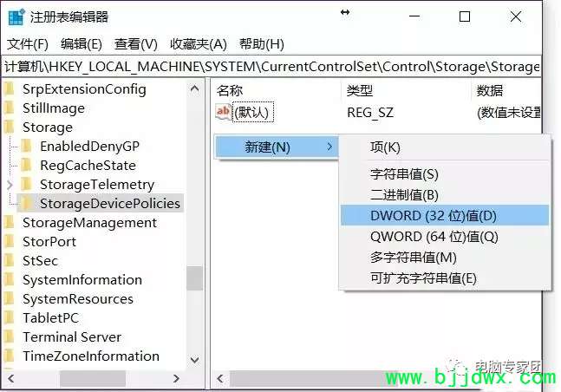Click the folder icon beside RegCacheState
The width and height of the screenshot is (561, 392).
(x=27, y=165)
